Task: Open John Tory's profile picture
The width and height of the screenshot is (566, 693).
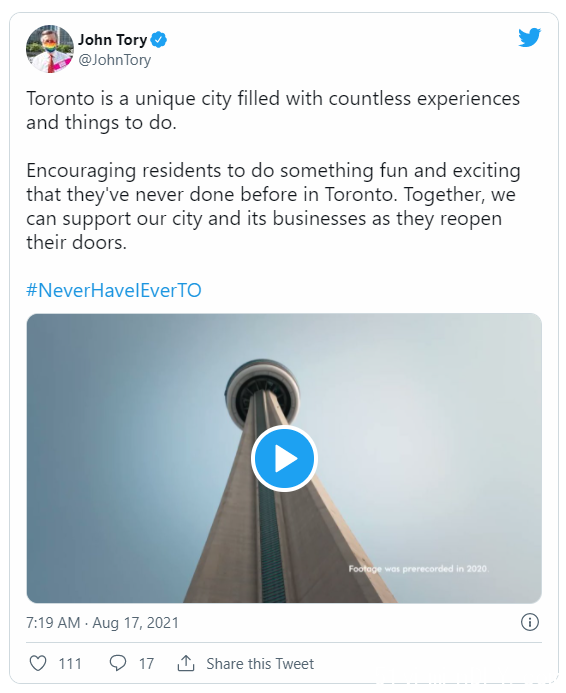Action: tap(50, 49)
